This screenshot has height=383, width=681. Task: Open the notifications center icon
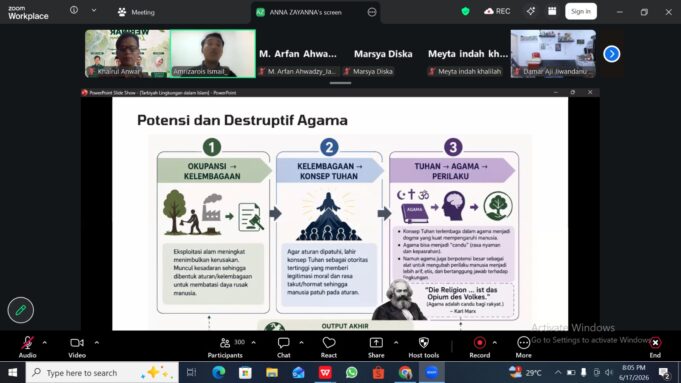coord(664,373)
